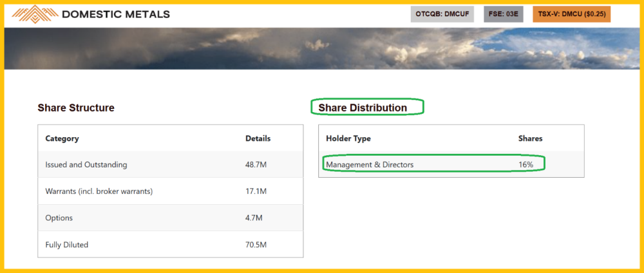This screenshot has width=644, height=273.
Task: Click the Category column header
Action: (62, 138)
